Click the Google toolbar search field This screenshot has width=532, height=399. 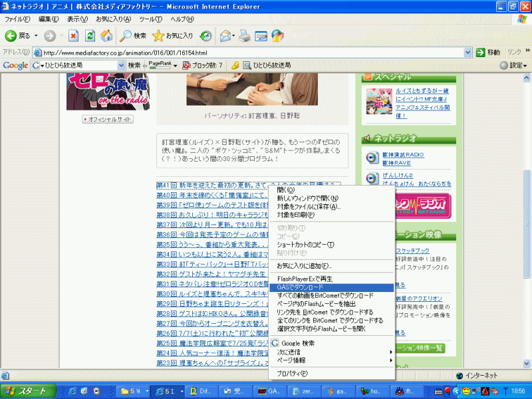[x=78, y=65]
